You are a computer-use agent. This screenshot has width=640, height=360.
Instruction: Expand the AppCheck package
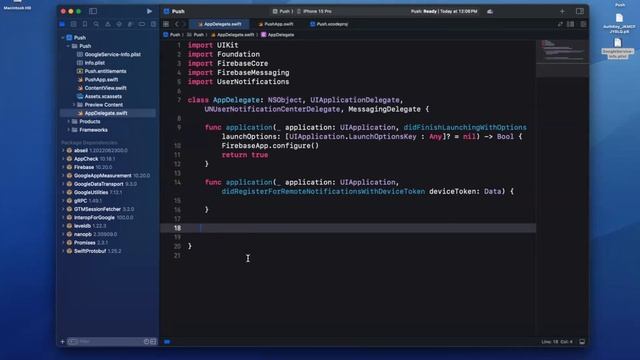pyautogui.click(x=63, y=159)
